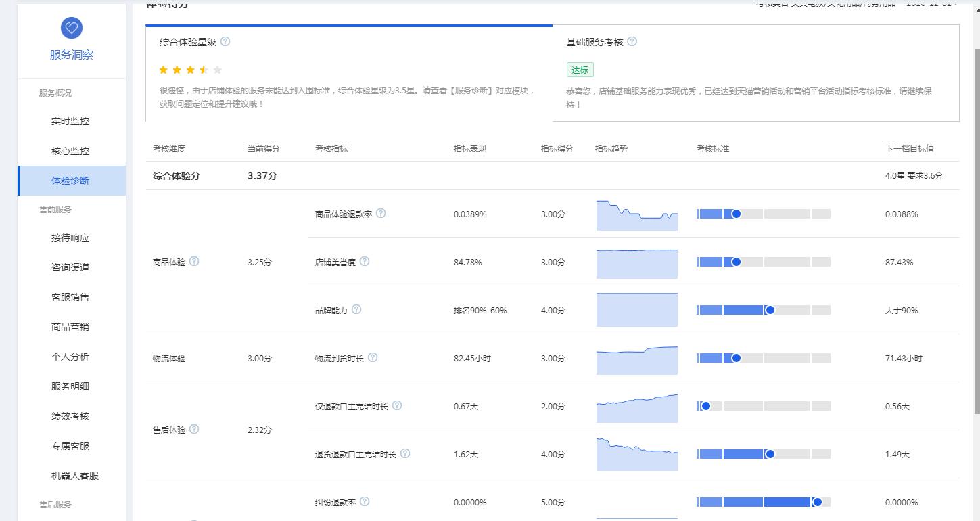Click help icon beside 店铺美誉度
This screenshot has width=980, height=521.
pos(365,261)
